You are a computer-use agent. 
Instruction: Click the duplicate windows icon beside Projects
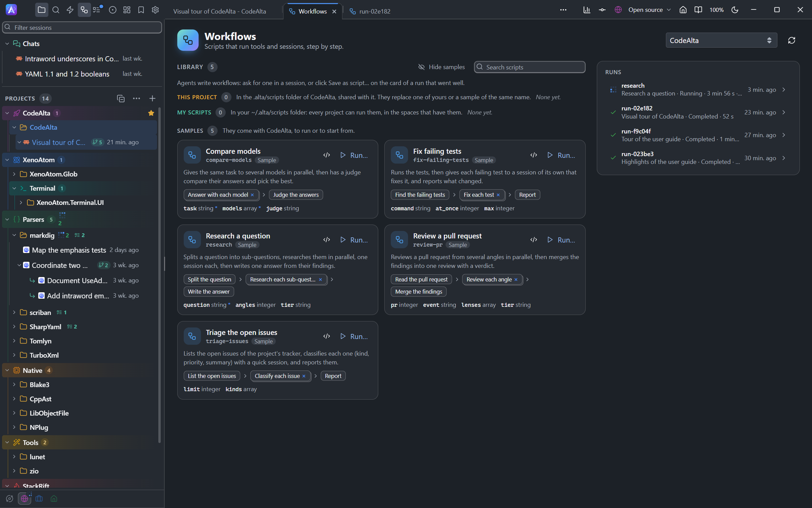[121, 99]
